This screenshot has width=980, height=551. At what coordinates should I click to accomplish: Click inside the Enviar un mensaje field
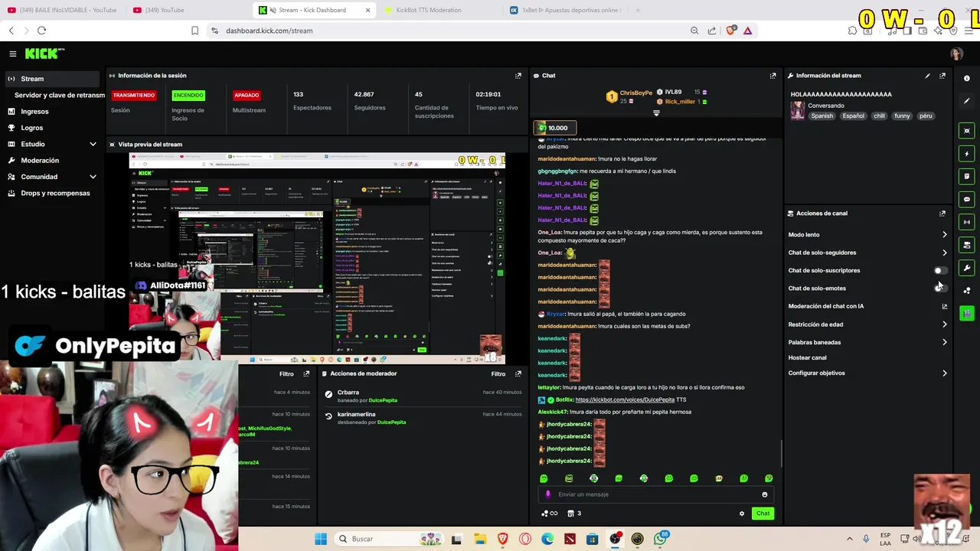655,494
